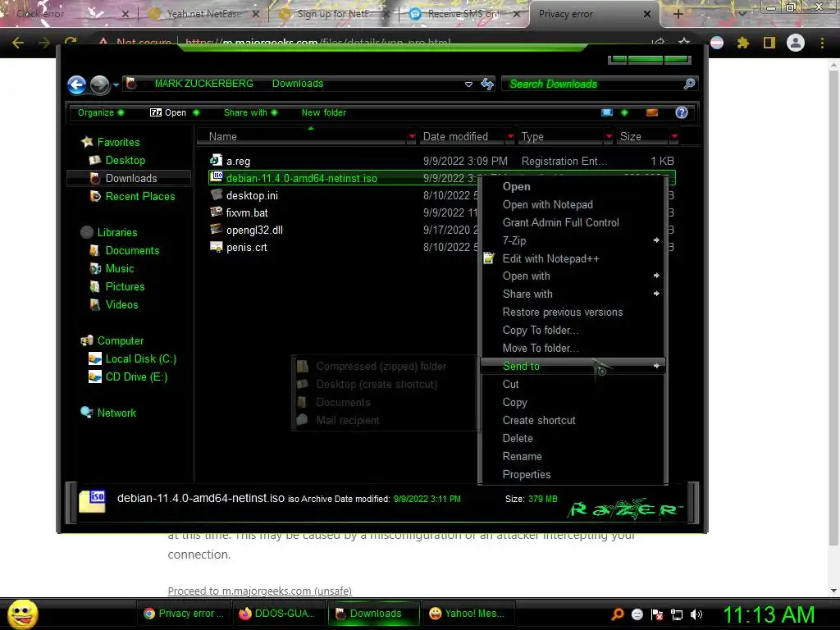Toggle the preview pane icon in toolbar
This screenshot has height=630, width=840.
point(652,112)
